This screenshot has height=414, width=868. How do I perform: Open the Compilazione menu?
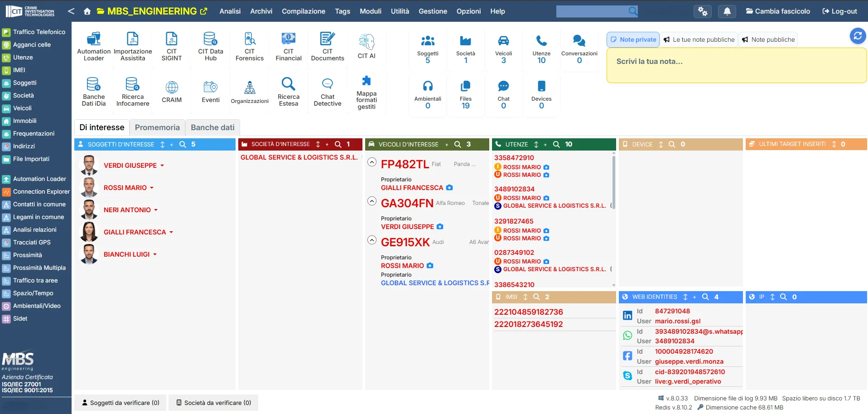[x=304, y=11]
